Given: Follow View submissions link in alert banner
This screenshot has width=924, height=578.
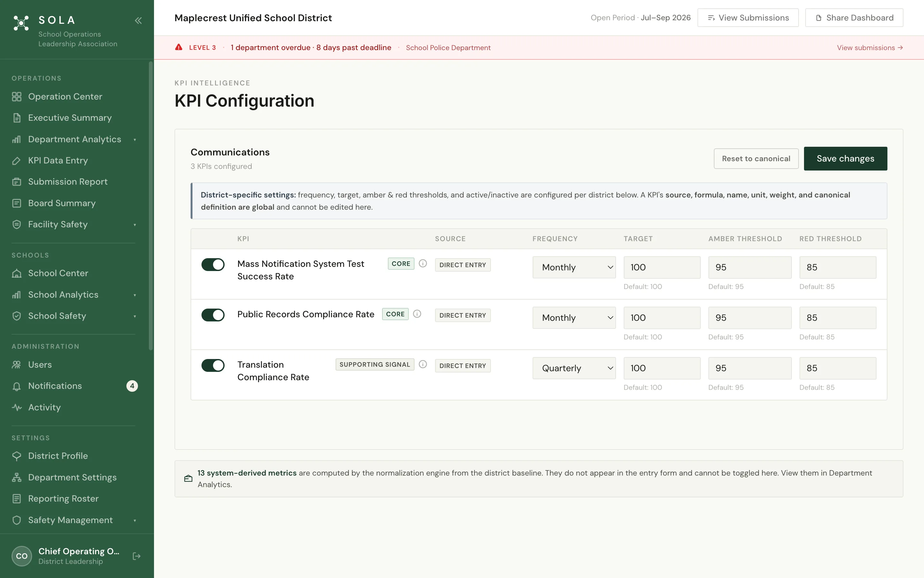Looking at the screenshot, I should click(870, 48).
